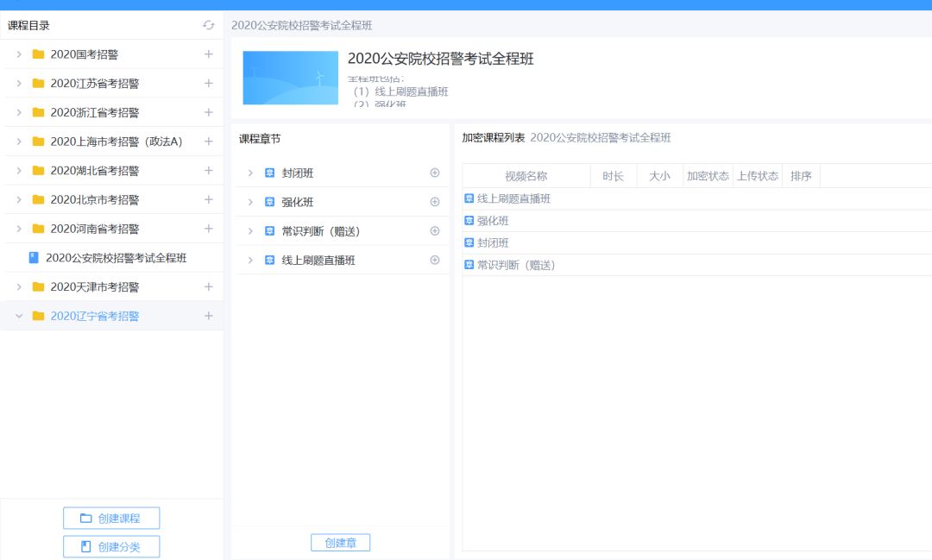Screen dimensions: 932x560
Task: Expand the 封闭班 chapter
Action: coord(250,173)
